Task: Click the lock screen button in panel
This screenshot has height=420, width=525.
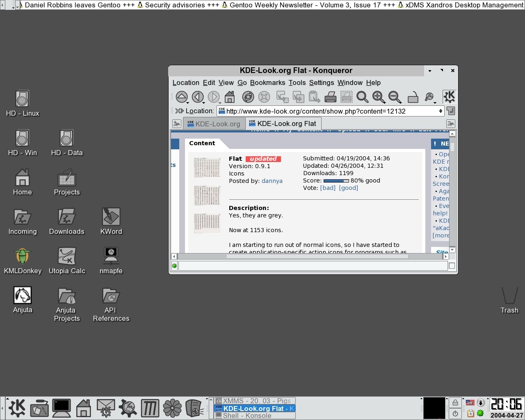Action: click(x=455, y=403)
